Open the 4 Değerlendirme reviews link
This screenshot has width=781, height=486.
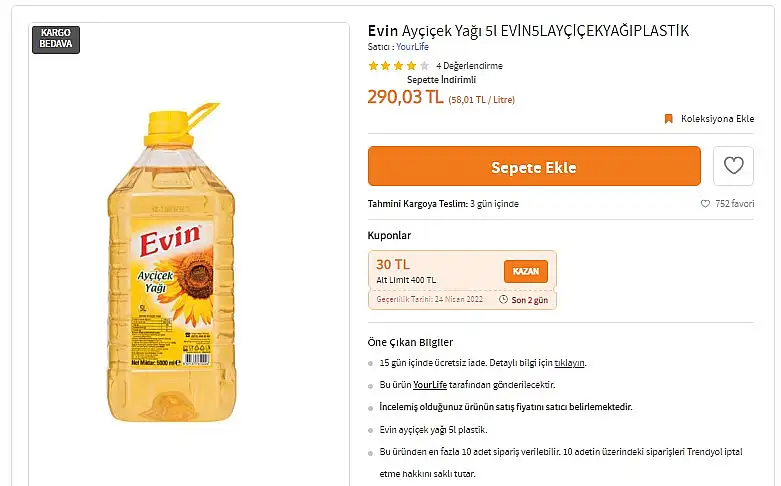pyautogui.click(x=469, y=66)
